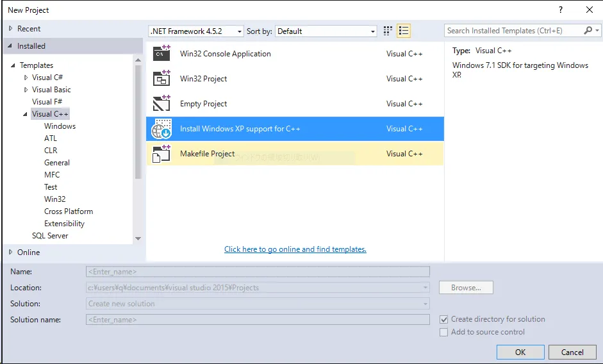Click the template tree scrollbar thumb
603x364 pixels.
[x=138, y=122]
